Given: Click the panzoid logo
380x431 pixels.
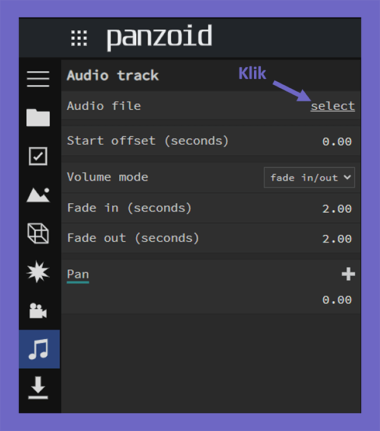Looking at the screenshot, I should click(x=159, y=38).
